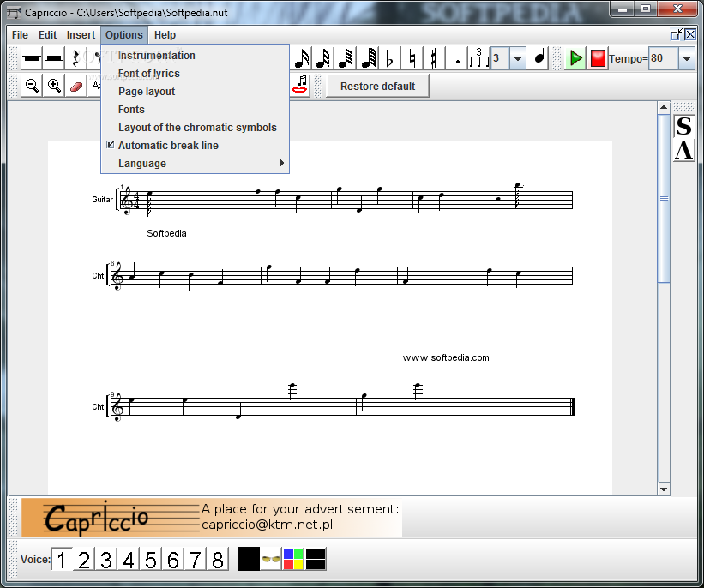Select voice 2
The width and height of the screenshot is (704, 588).
pos(84,560)
